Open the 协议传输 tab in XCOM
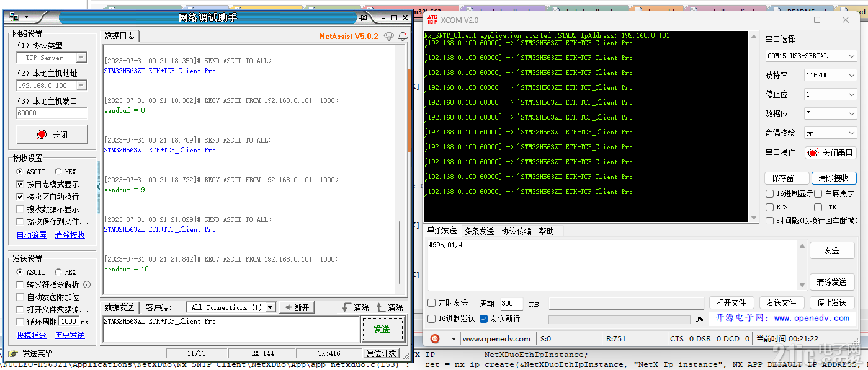Viewport: 868px width, 370px height. pyautogui.click(x=516, y=231)
